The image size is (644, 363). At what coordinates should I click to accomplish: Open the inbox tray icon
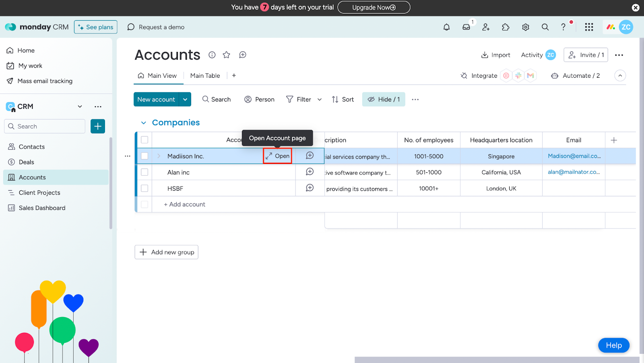coord(466,27)
